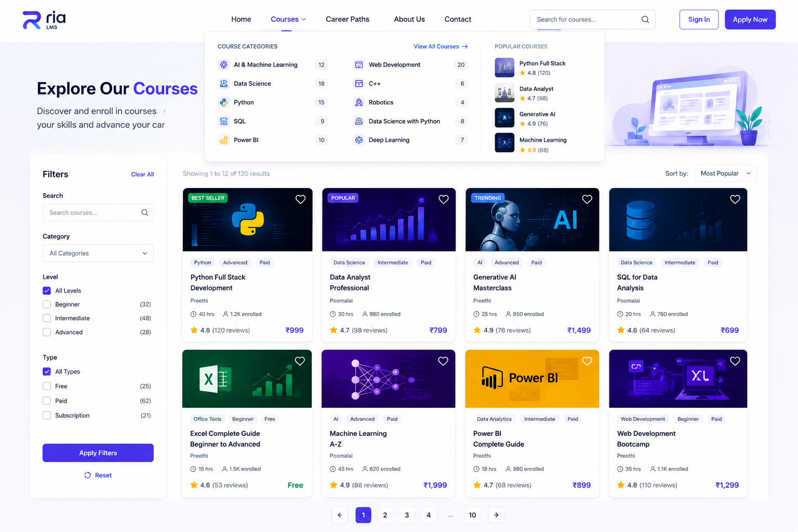Favorite the Data Analyst Professional course

pos(444,199)
